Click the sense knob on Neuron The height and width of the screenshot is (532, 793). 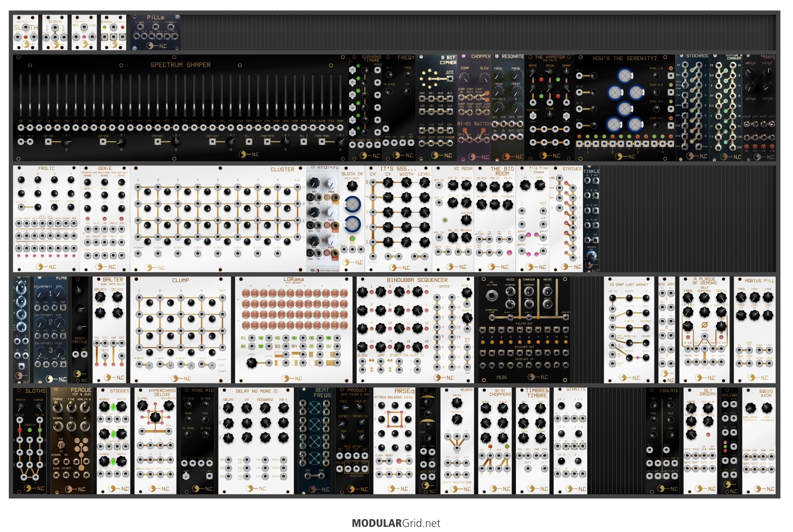pos(457,403)
